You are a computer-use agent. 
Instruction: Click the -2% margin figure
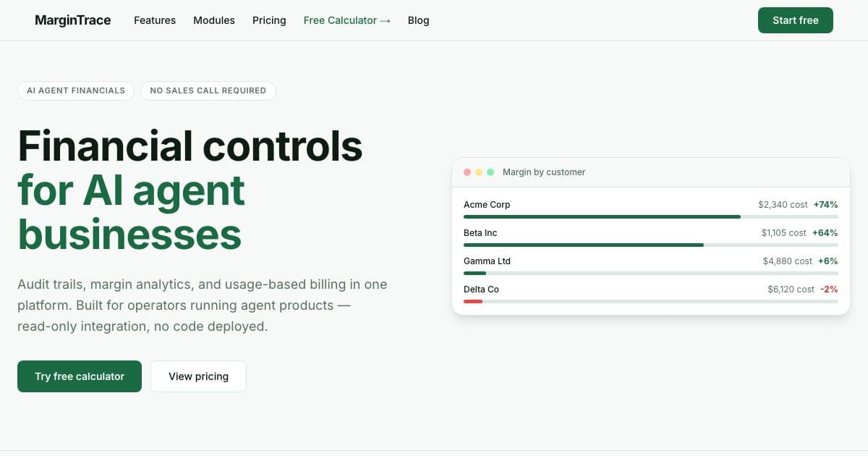[829, 290]
